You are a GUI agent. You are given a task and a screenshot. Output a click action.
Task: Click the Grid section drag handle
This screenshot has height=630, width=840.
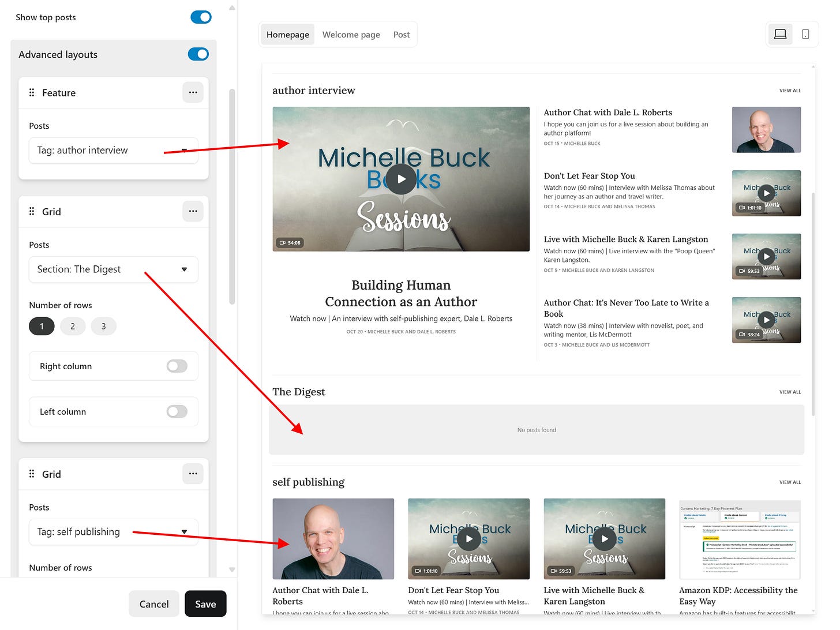pyautogui.click(x=32, y=211)
